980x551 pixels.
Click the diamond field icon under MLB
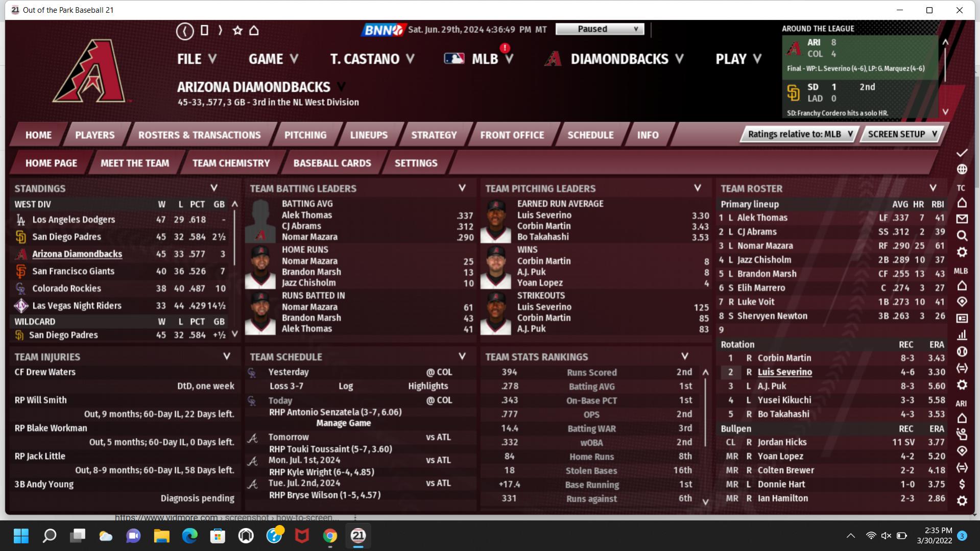[x=962, y=302]
